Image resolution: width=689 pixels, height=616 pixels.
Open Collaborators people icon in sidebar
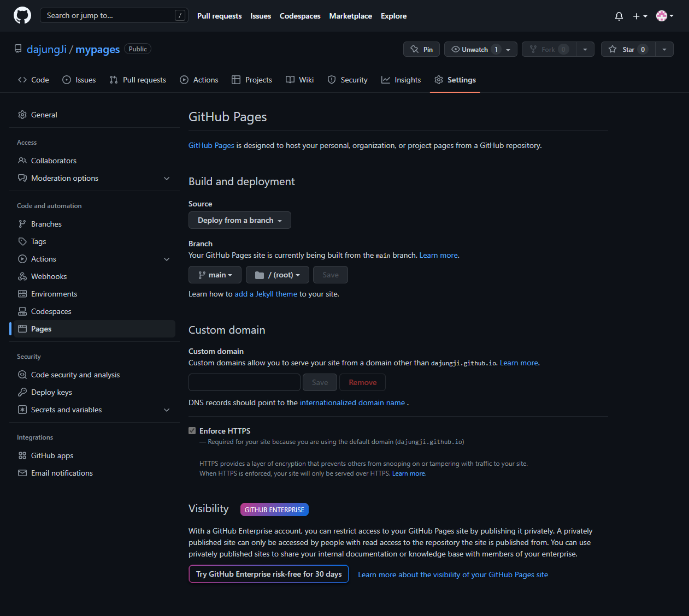tap(22, 161)
